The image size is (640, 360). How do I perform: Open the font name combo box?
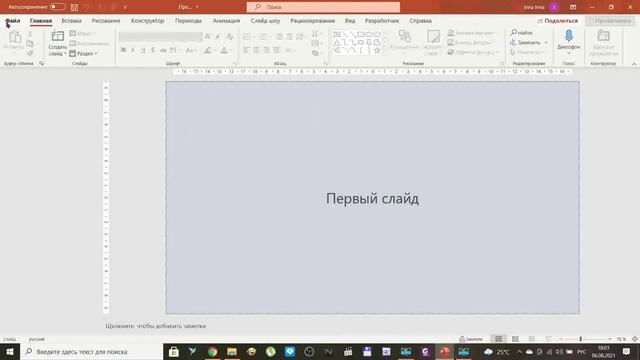[160, 37]
